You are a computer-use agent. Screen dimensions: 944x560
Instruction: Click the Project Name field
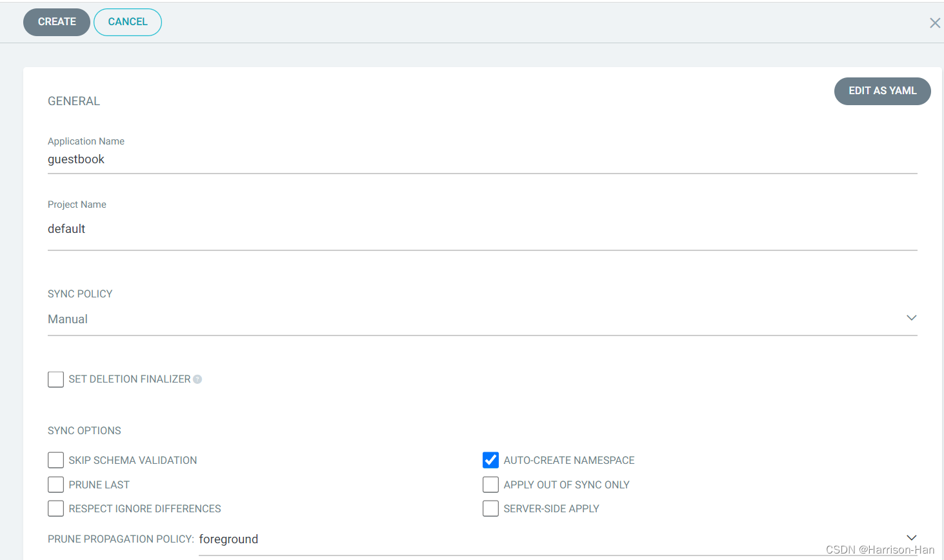(x=482, y=229)
